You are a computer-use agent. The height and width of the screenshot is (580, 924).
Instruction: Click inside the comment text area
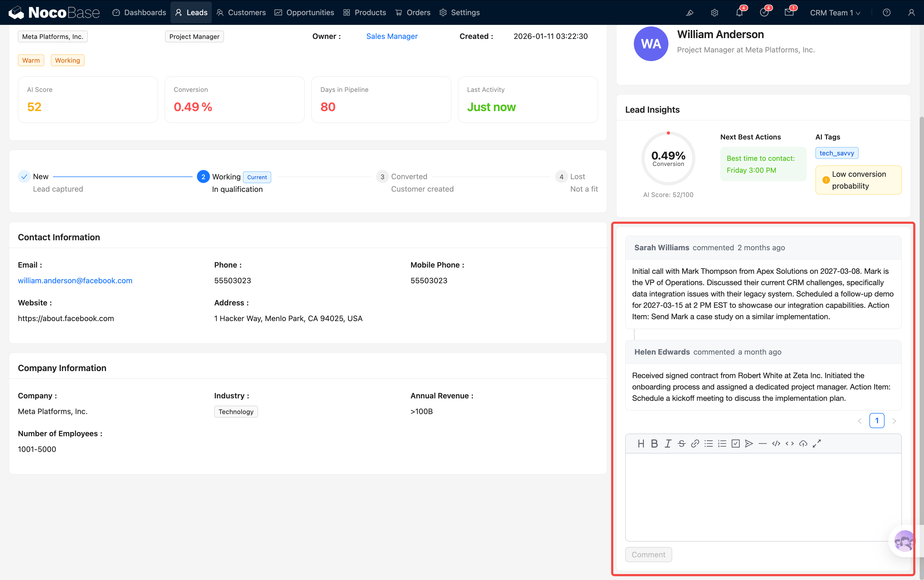click(x=763, y=497)
